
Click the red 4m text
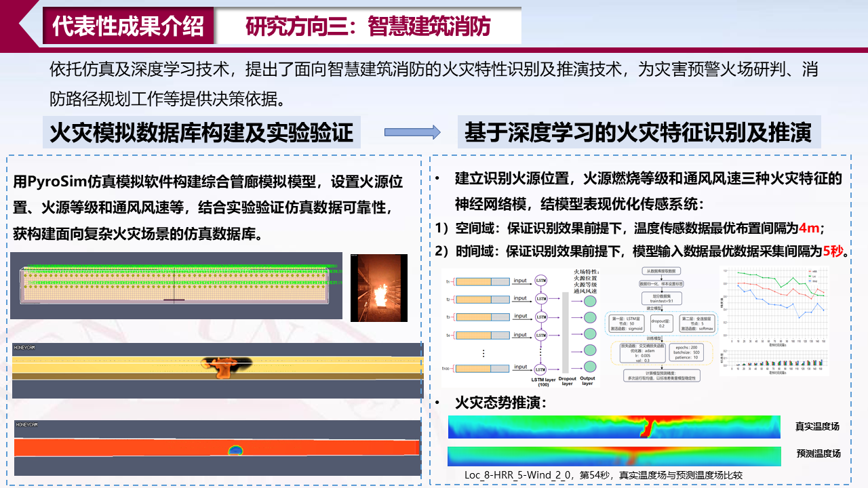pyautogui.click(x=810, y=228)
